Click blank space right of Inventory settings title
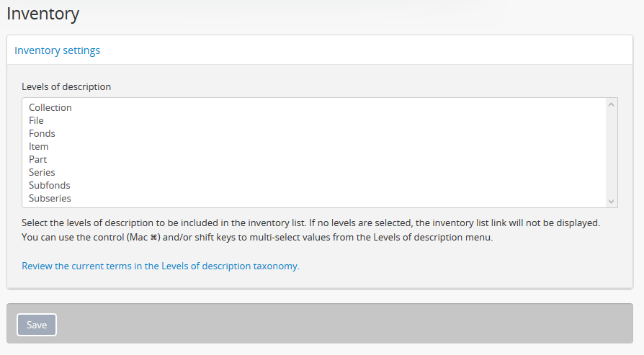 coord(360,50)
